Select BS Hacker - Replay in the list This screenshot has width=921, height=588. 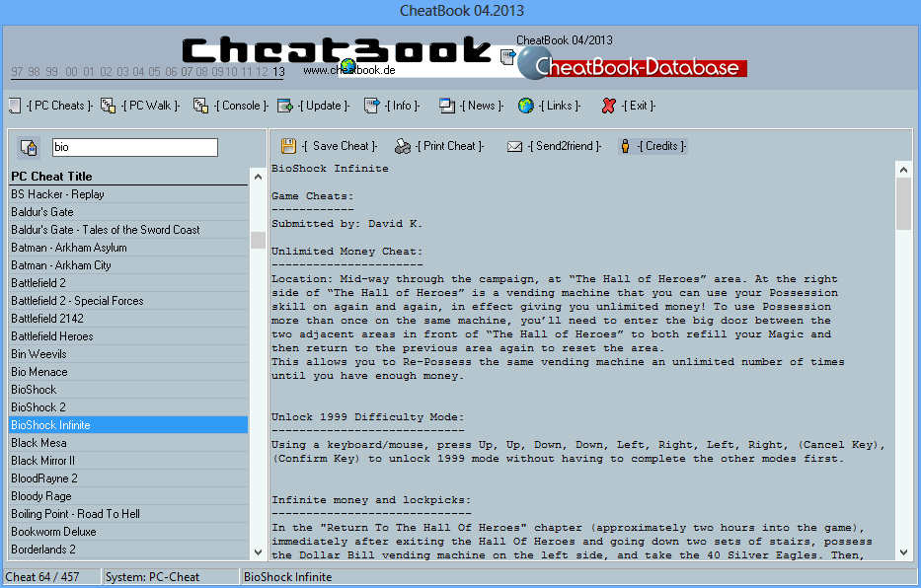128,194
